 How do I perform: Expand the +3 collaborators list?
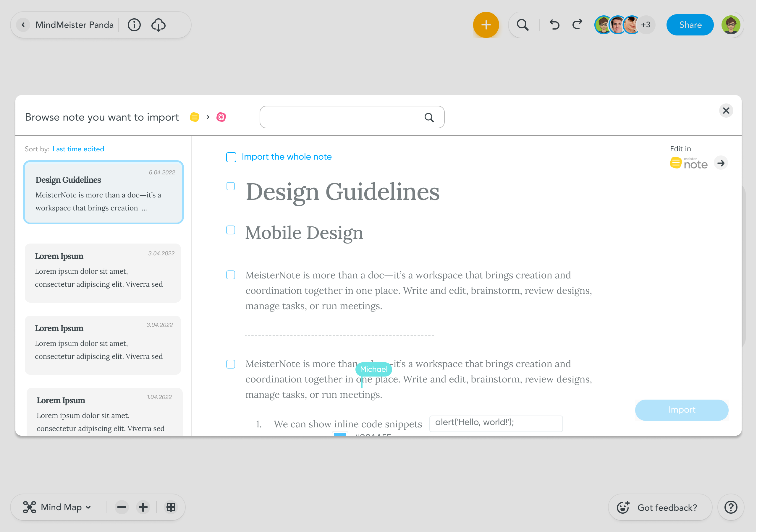tap(646, 25)
